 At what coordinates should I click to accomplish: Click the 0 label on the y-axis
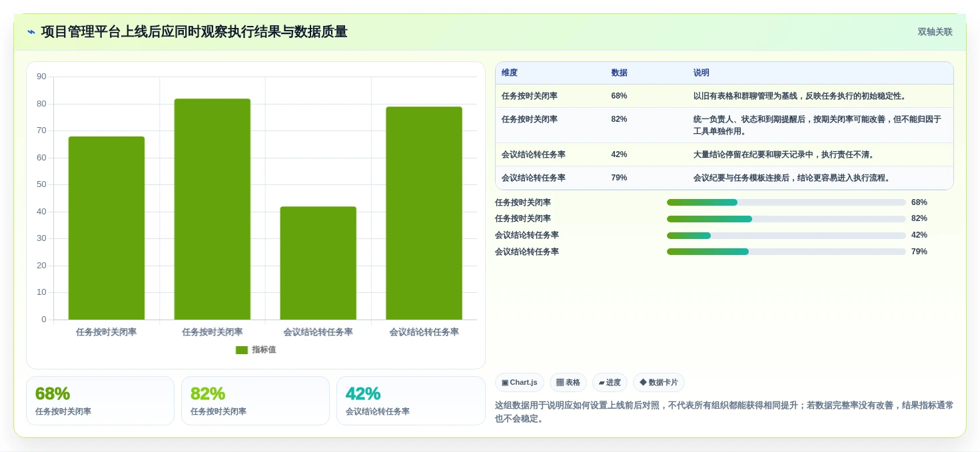pyautogui.click(x=44, y=320)
